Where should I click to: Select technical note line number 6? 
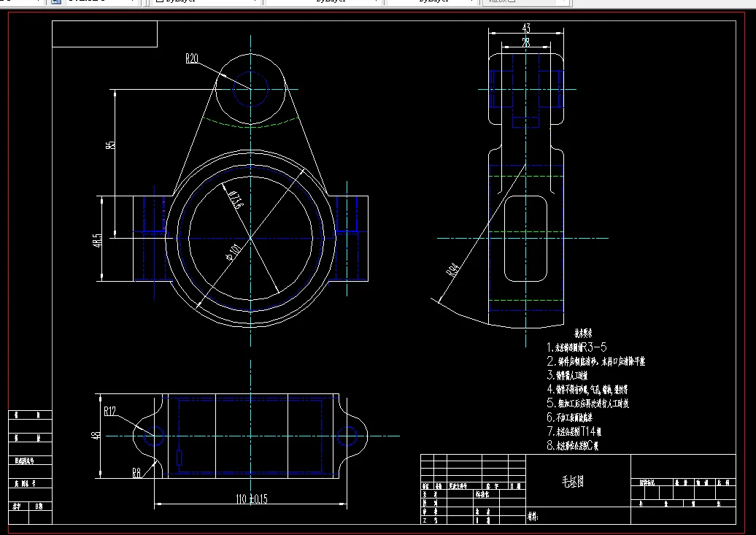tap(569, 417)
